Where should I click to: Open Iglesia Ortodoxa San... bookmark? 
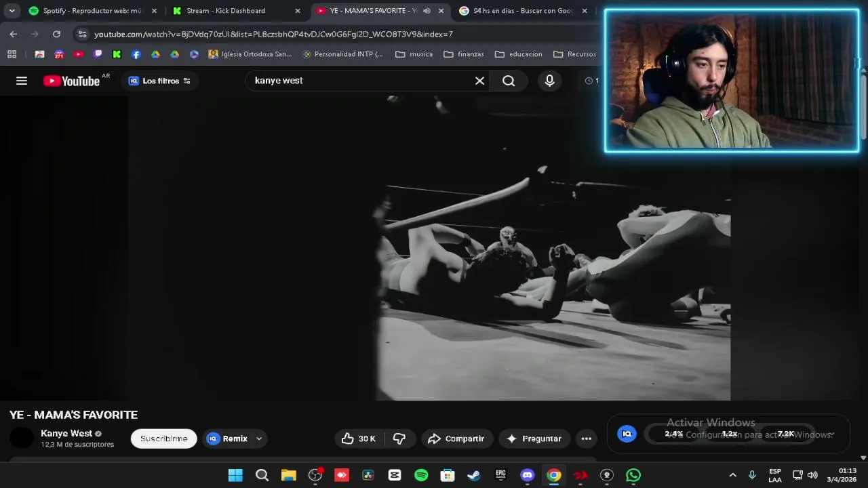pyautogui.click(x=250, y=54)
